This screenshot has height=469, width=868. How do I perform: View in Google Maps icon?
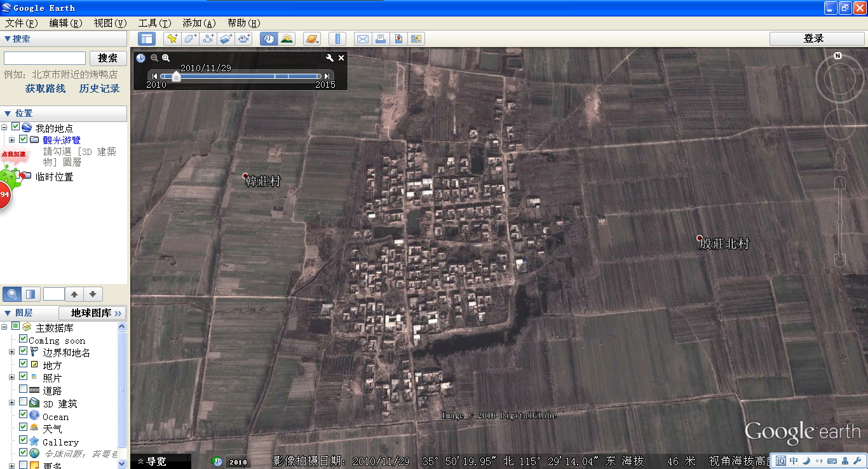click(416, 39)
